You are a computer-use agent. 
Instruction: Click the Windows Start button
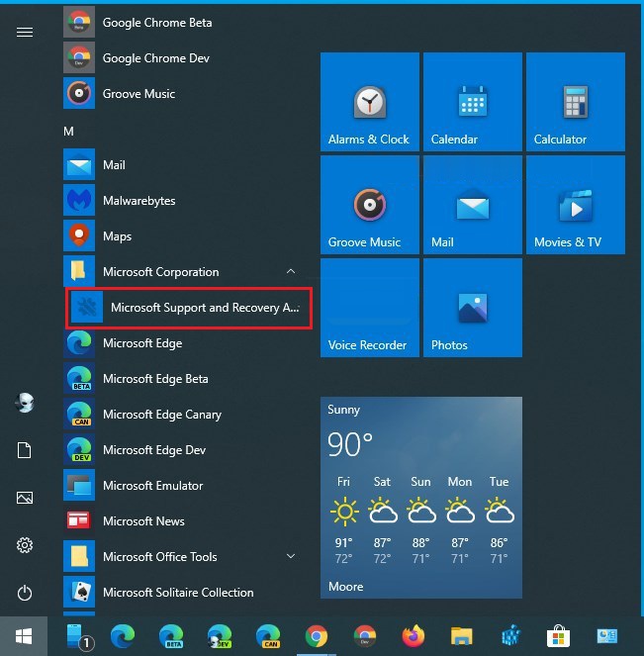tap(24, 636)
